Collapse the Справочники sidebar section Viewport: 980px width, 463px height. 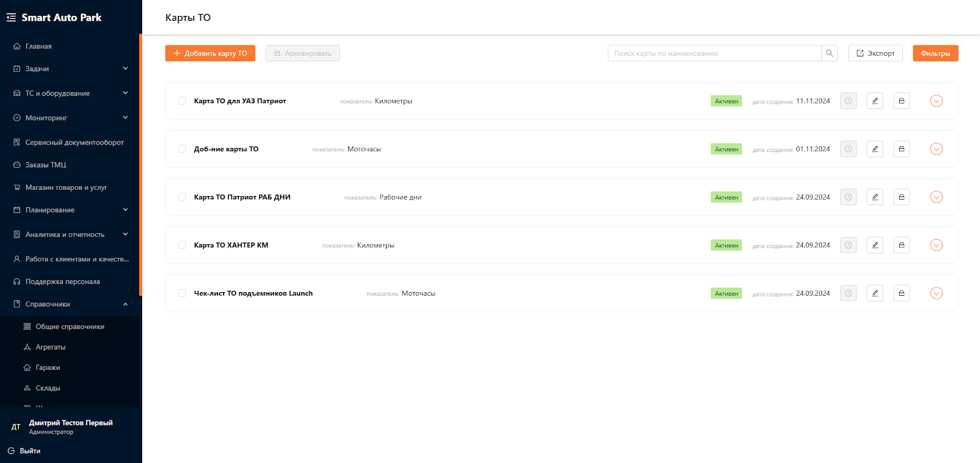(125, 304)
